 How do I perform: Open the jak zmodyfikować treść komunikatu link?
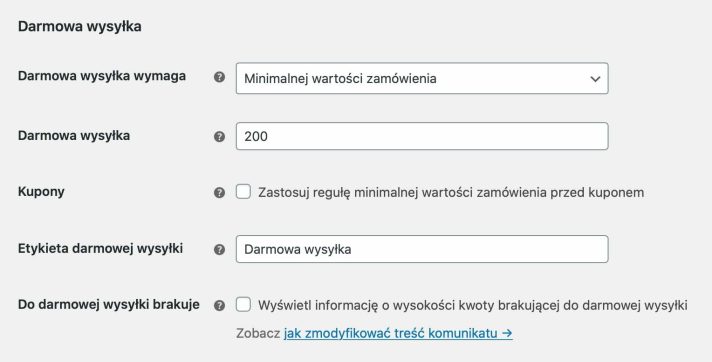pyautogui.click(x=398, y=333)
